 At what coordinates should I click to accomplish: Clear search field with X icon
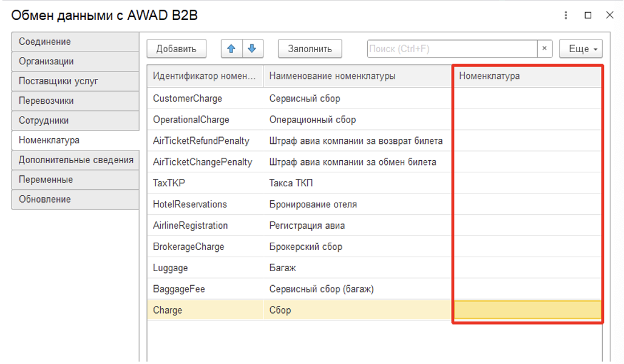pos(544,49)
